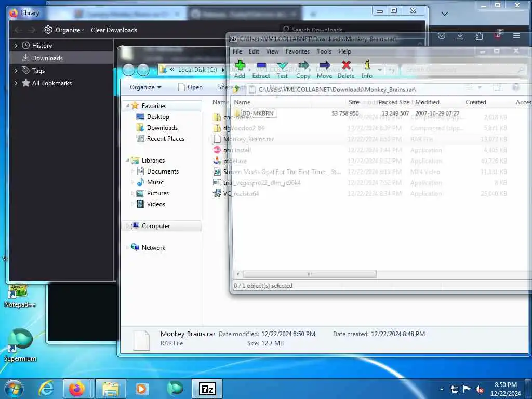Open Downloads in Explorer Favorites

pyautogui.click(x=162, y=128)
